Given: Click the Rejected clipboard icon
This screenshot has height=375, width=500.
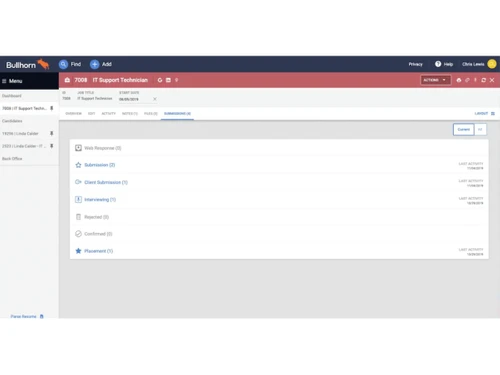Looking at the screenshot, I should tap(78, 217).
